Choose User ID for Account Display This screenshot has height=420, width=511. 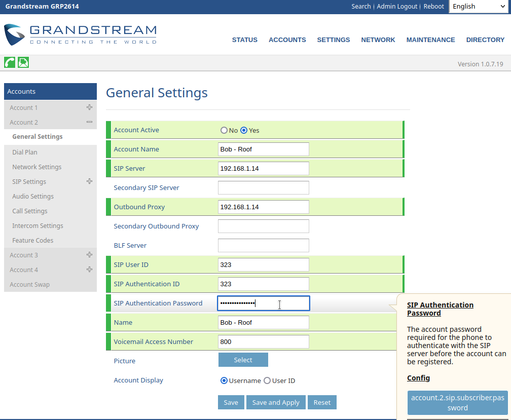[267, 380]
